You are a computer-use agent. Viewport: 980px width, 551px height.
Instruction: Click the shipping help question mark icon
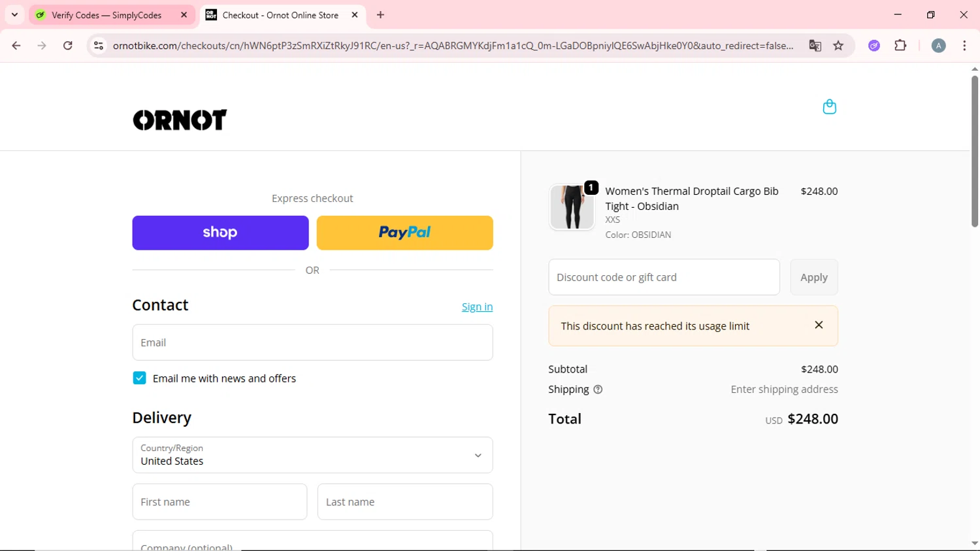point(598,390)
